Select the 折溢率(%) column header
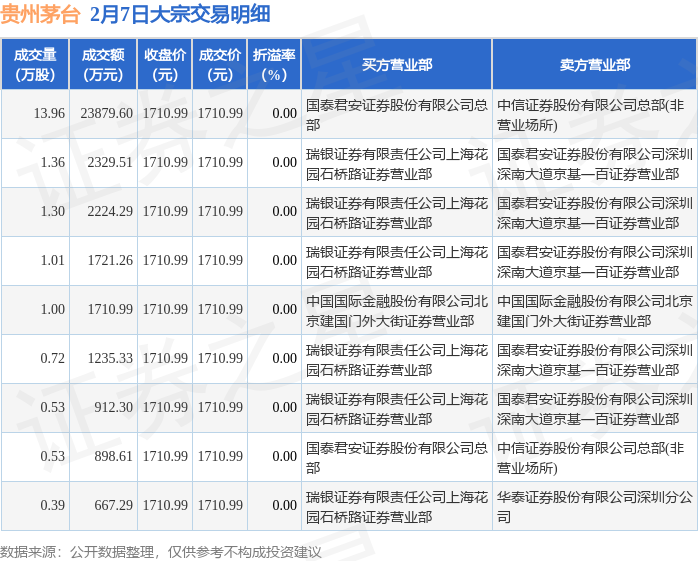 274,65
